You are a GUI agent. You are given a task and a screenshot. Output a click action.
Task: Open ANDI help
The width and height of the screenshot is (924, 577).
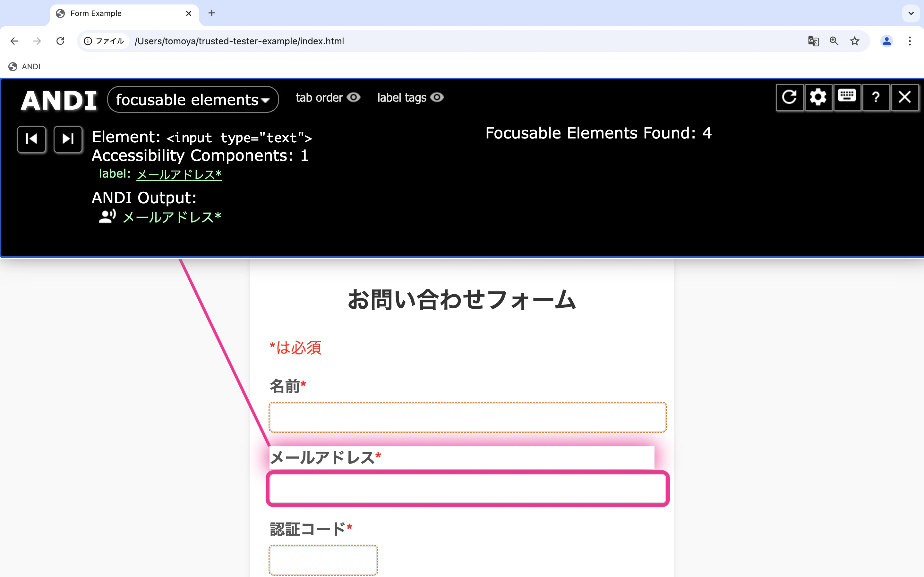point(876,97)
